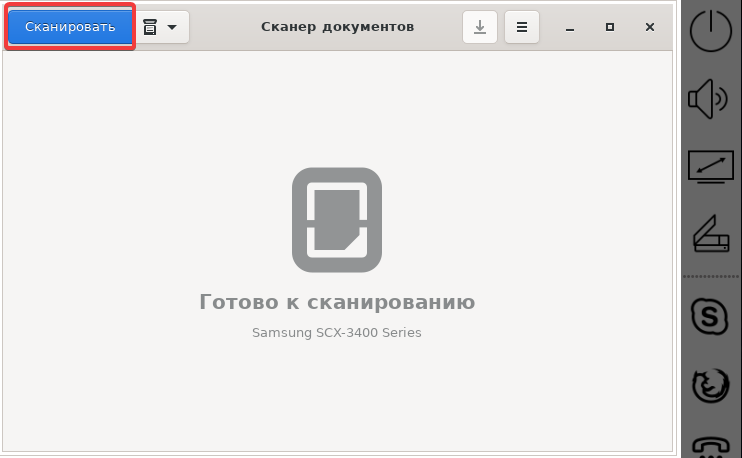Launch the scanner icon in the side panel

tap(711, 234)
